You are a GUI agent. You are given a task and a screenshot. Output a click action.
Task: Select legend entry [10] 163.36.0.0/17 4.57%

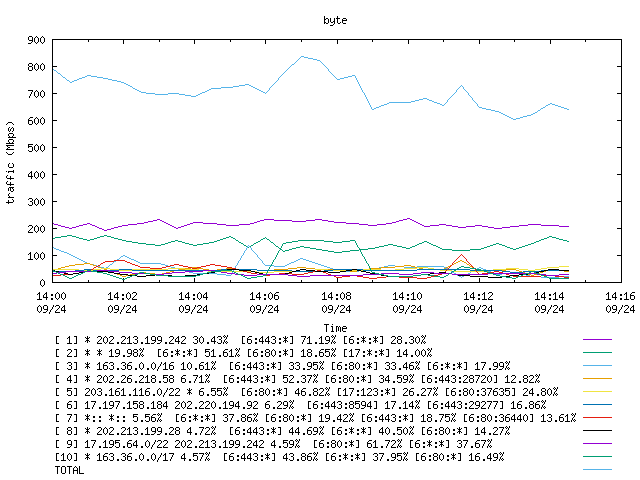pyautogui.click(x=280, y=457)
